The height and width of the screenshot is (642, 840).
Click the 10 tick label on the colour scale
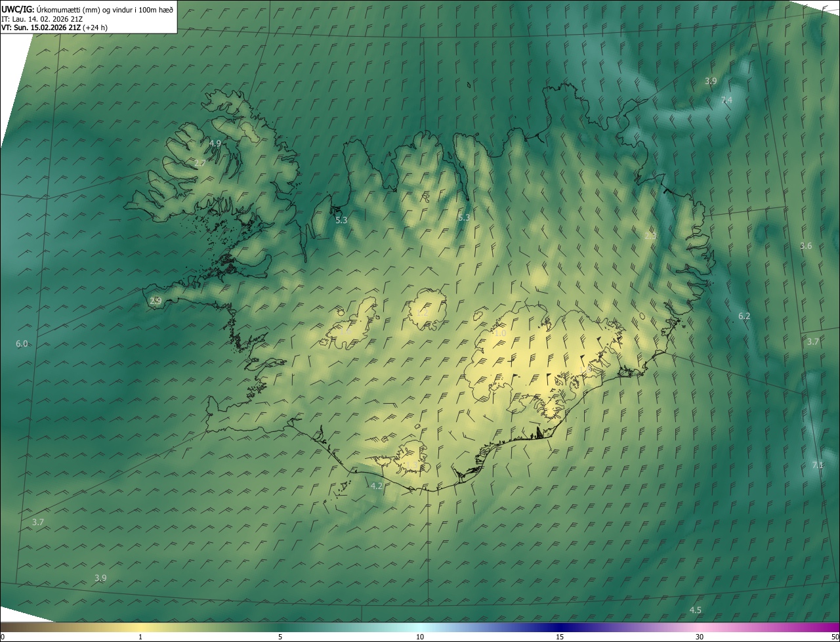coord(420,637)
